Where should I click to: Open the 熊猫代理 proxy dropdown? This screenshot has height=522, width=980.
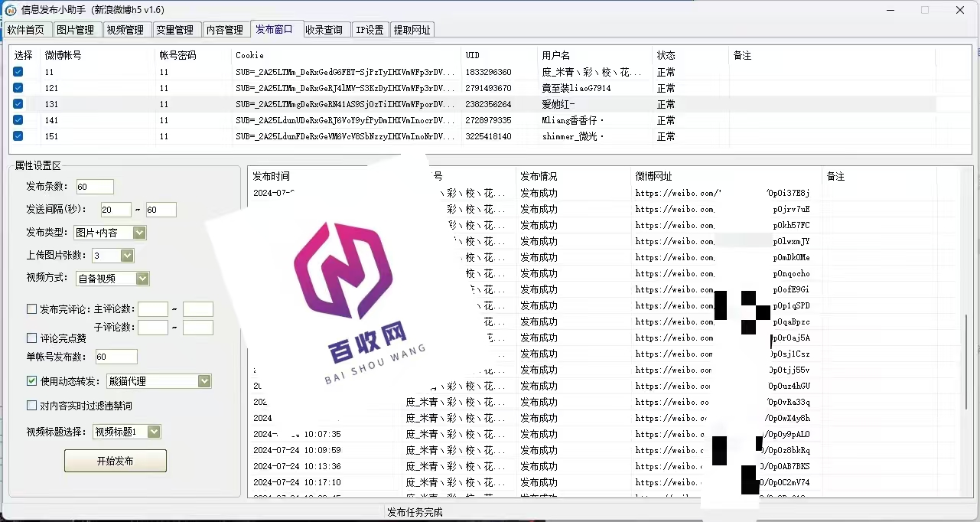pyautogui.click(x=203, y=381)
